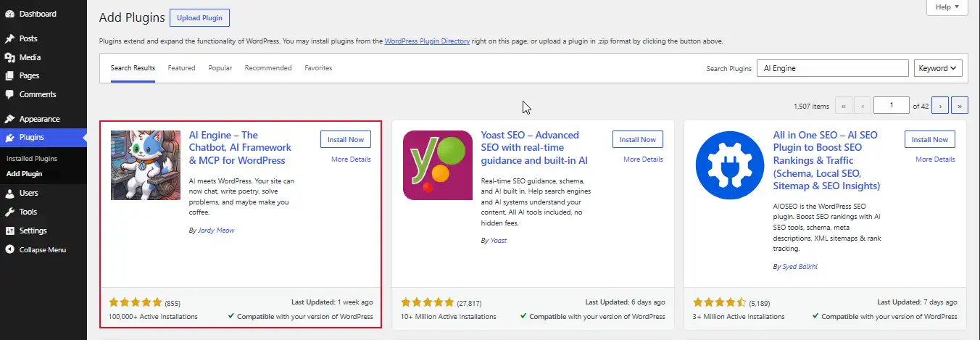The height and width of the screenshot is (340, 980).
Task: Switch to the Recommended tab
Action: [x=268, y=68]
